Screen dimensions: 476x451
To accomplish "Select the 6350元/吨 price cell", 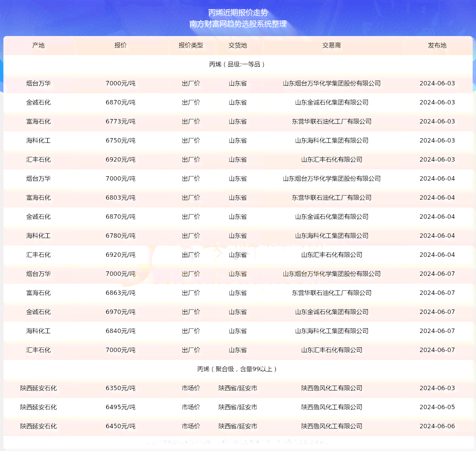I will pyautogui.click(x=120, y=388).
